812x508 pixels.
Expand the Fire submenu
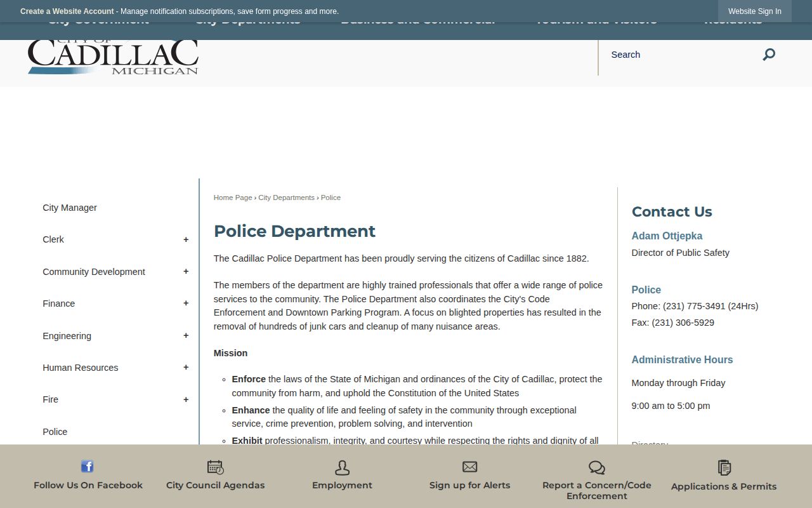[x=186, y=399]
